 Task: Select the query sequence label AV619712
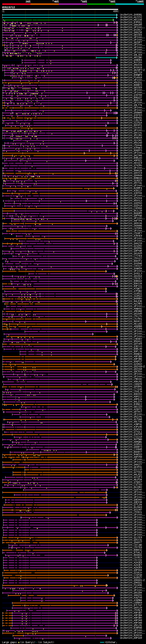pyautogui.click(x=8, y=8)
